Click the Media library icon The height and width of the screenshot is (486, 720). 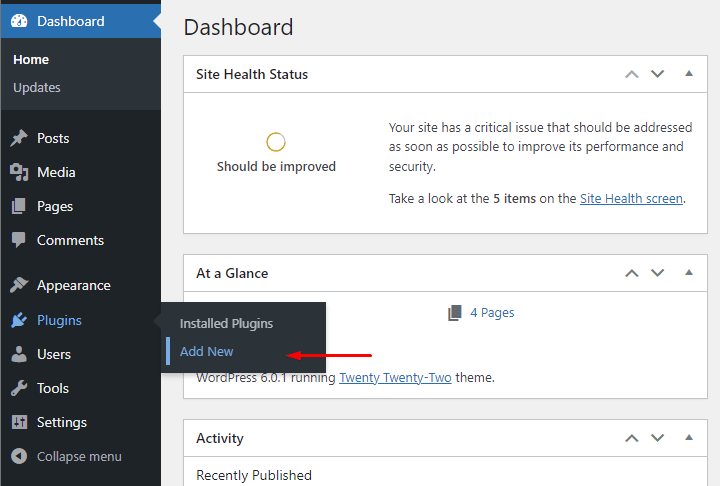click(x=19, y=172)
